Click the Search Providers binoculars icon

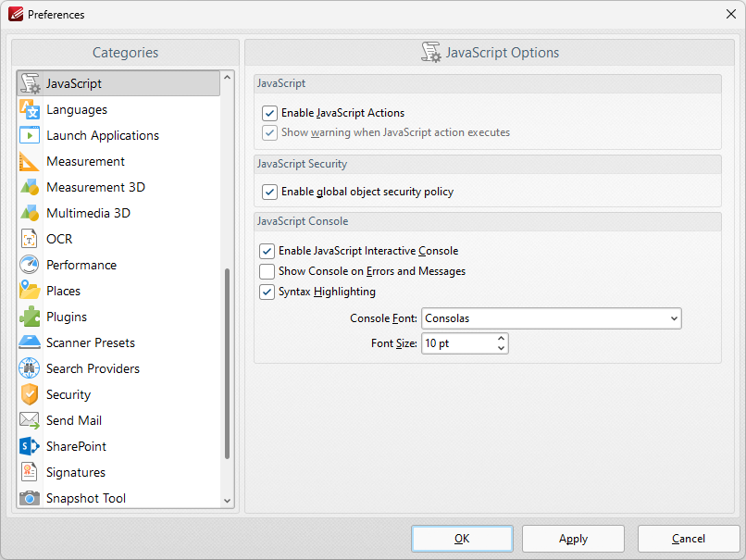(x=30, y=368)
